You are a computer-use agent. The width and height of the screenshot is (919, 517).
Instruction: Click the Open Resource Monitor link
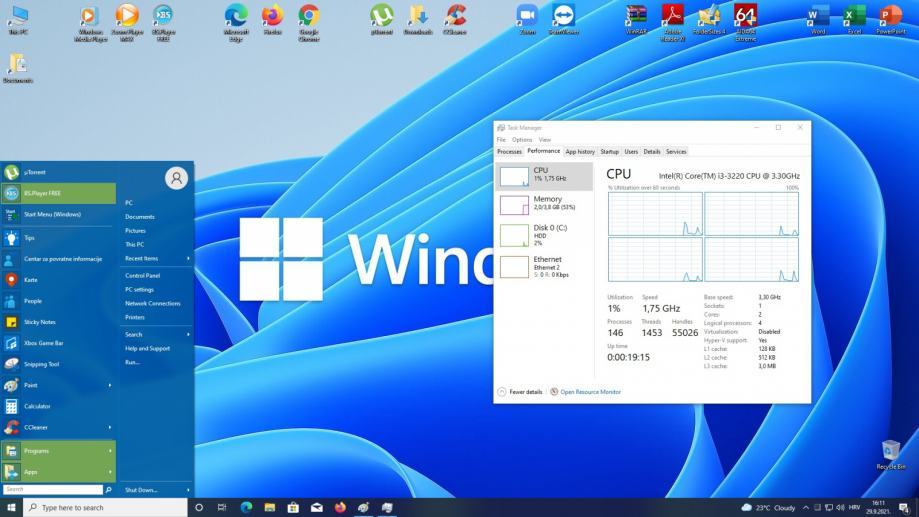[590, 392]
